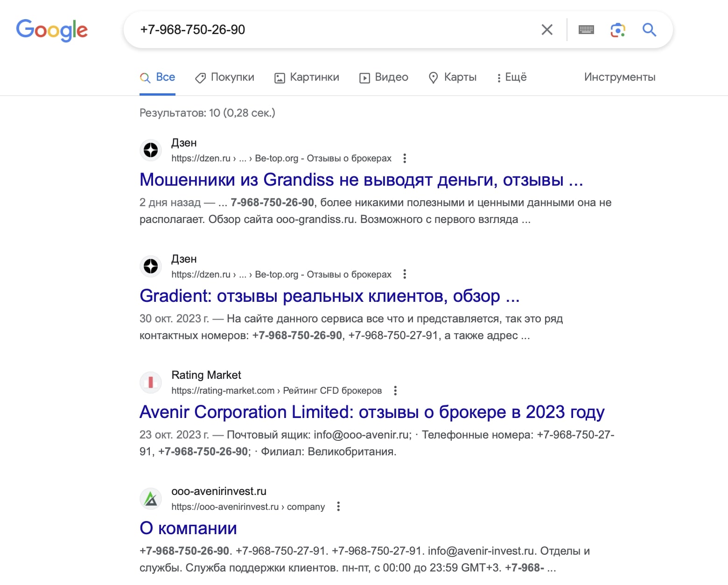Click the Дзен favicon of the Grandiss result
This screenshot has width=728, height=585.
click(151, 150)
